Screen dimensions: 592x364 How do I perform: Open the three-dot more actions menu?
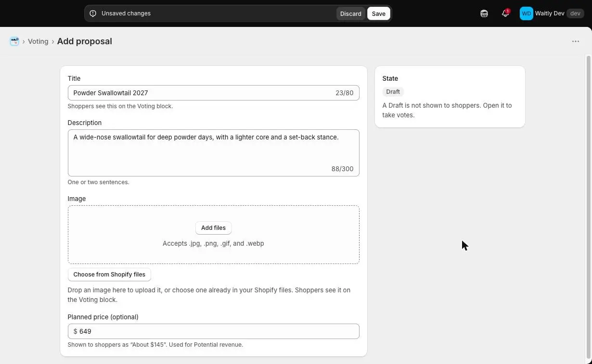click(x=576, y=41)
